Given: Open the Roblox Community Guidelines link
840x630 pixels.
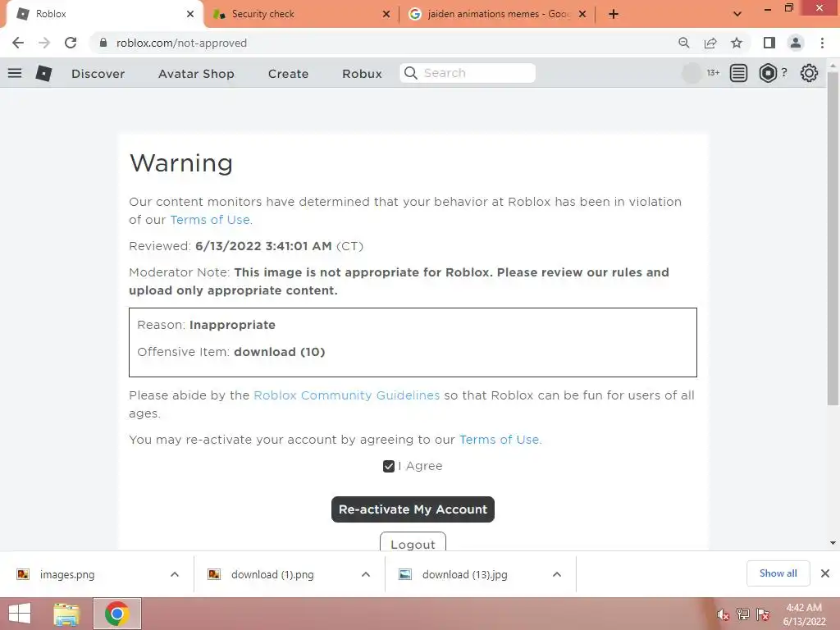Looking at the screenshot, I should 347,395.
